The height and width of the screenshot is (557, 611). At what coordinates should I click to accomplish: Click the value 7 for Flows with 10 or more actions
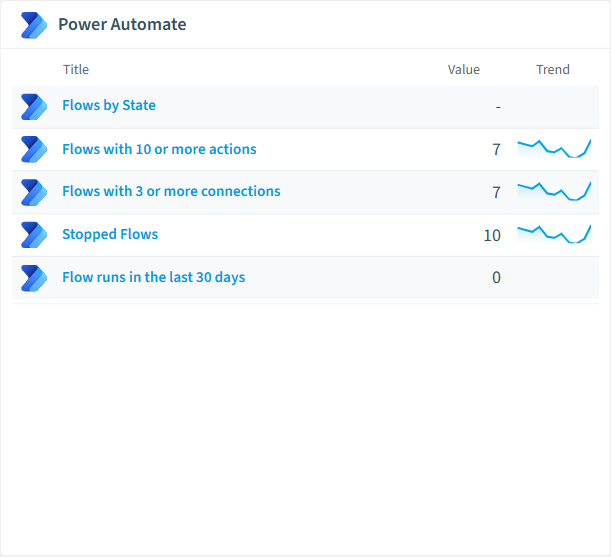tap(496, 150)
